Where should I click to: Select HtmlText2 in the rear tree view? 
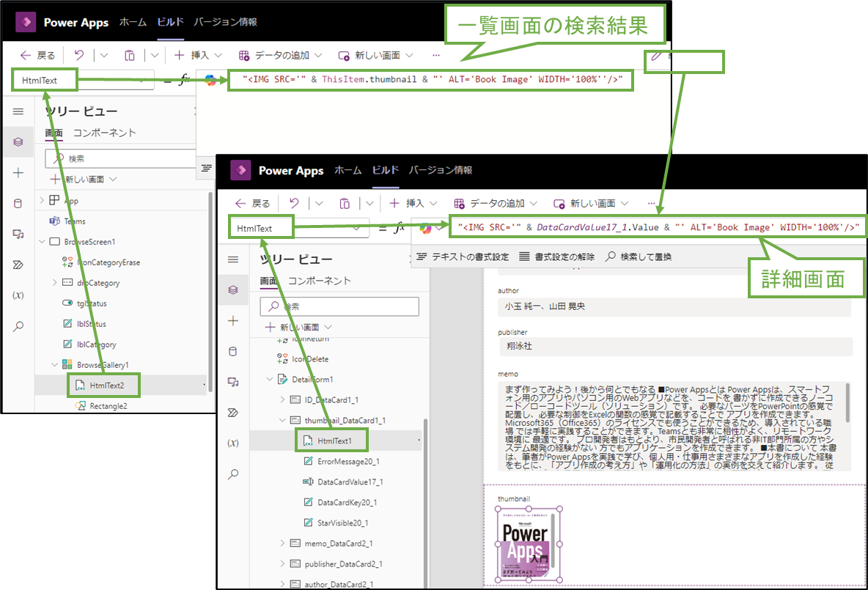(107, 386)
